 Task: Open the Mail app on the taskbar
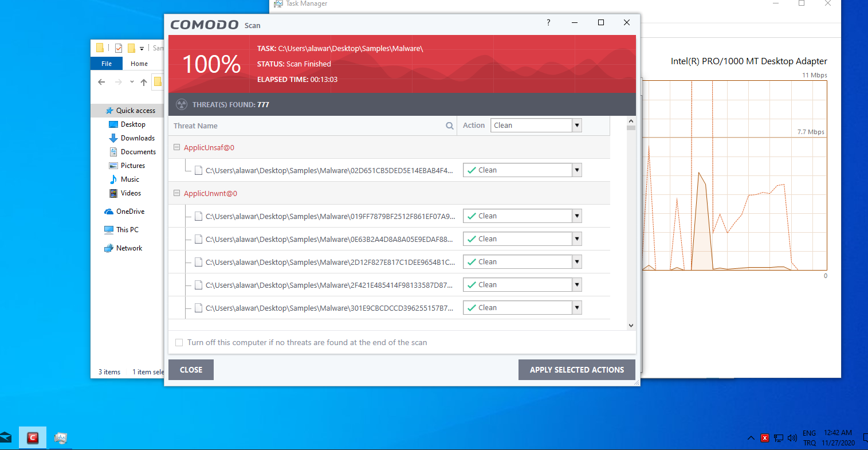tap(5, 438)
